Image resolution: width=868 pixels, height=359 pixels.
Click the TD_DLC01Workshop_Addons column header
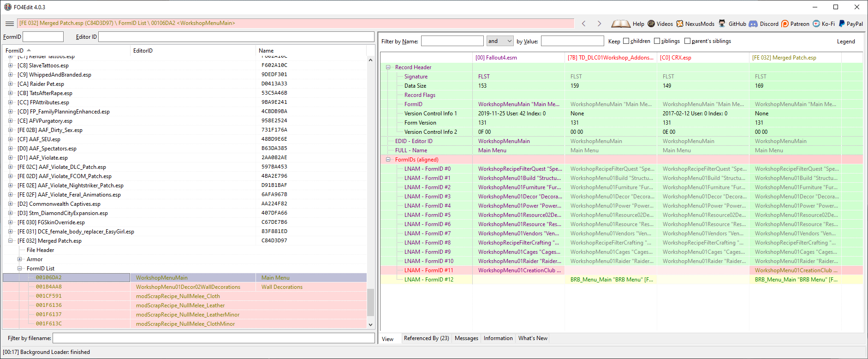click(611, 58)
